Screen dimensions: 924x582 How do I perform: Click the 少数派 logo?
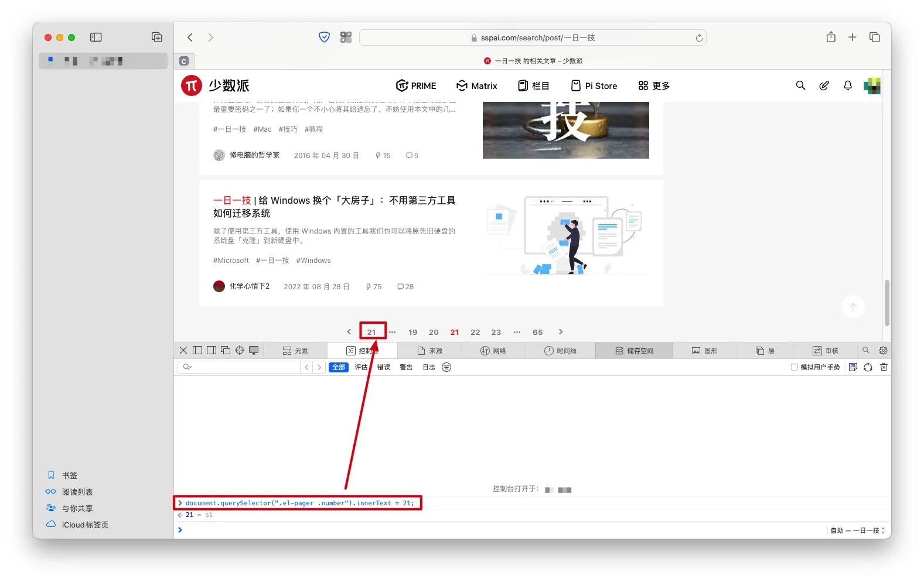pyautogui.click(x=215, y=85)
